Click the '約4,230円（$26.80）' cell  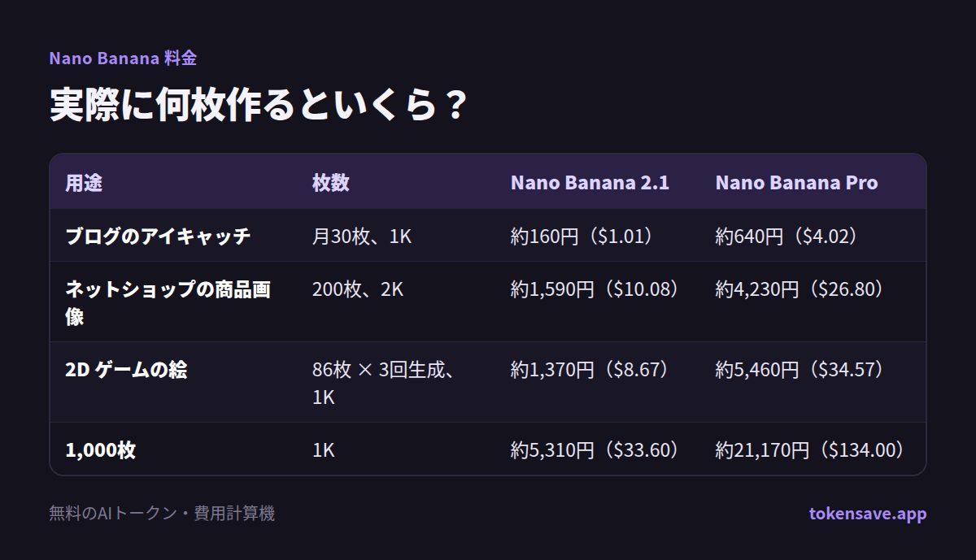point(800,289)
